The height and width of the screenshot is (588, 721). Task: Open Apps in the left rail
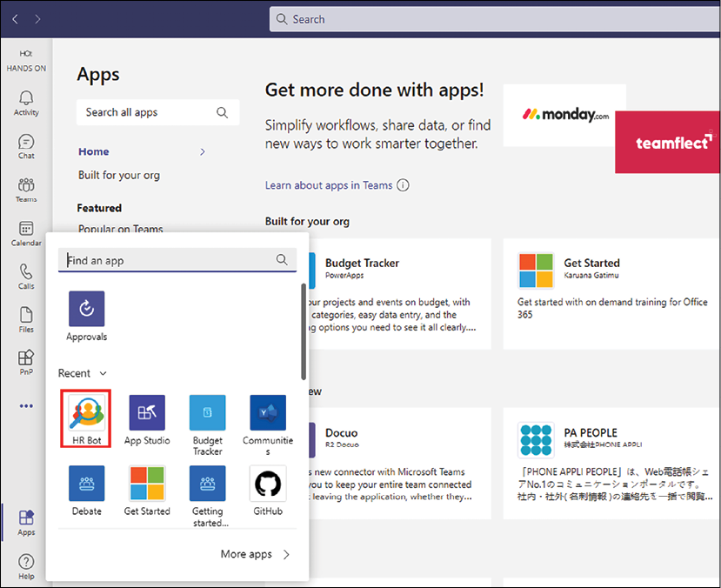(26, 523)
